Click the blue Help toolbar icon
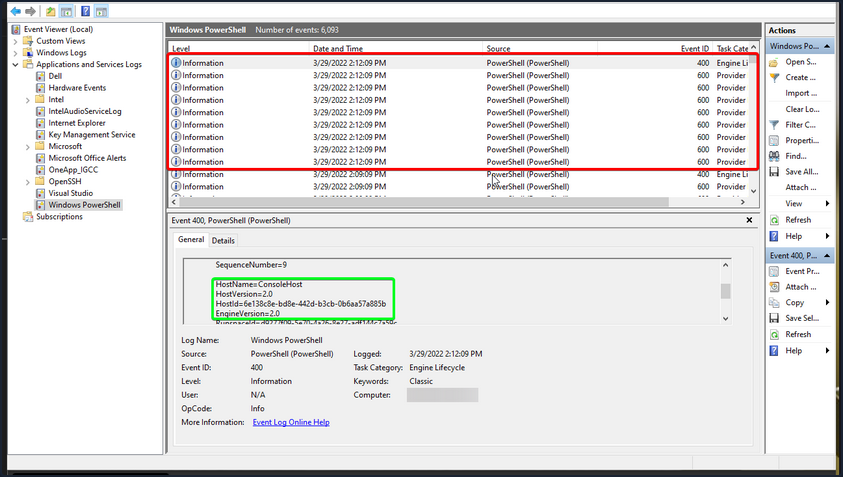This screenshot has width=843, height=477. tap(85, 11)
